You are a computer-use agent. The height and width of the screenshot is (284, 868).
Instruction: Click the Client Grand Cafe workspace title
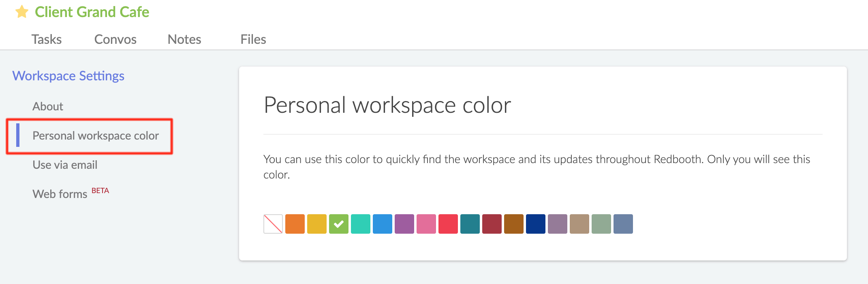(x=92, y=12)
